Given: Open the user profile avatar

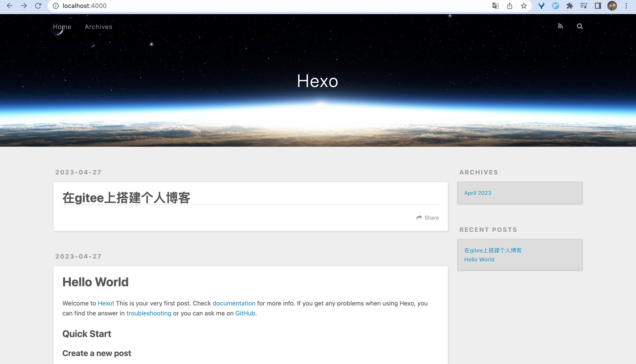Looking at the screenshot, I should pos(612,6).
